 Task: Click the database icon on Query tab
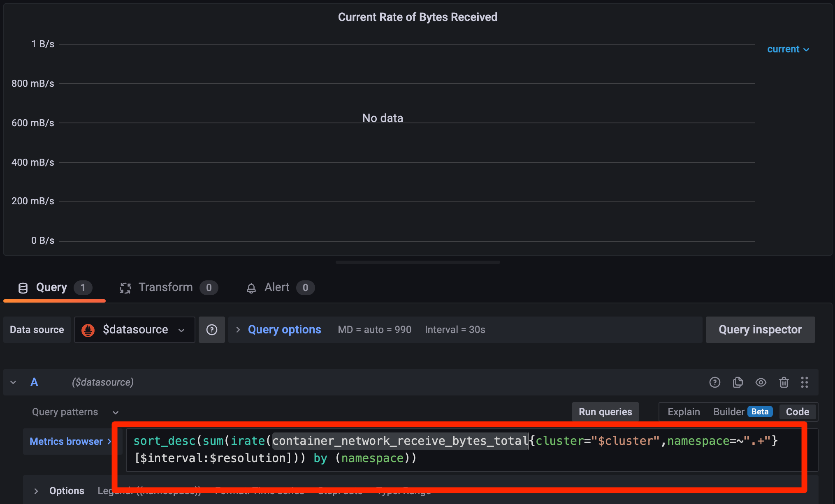[23, 287]
